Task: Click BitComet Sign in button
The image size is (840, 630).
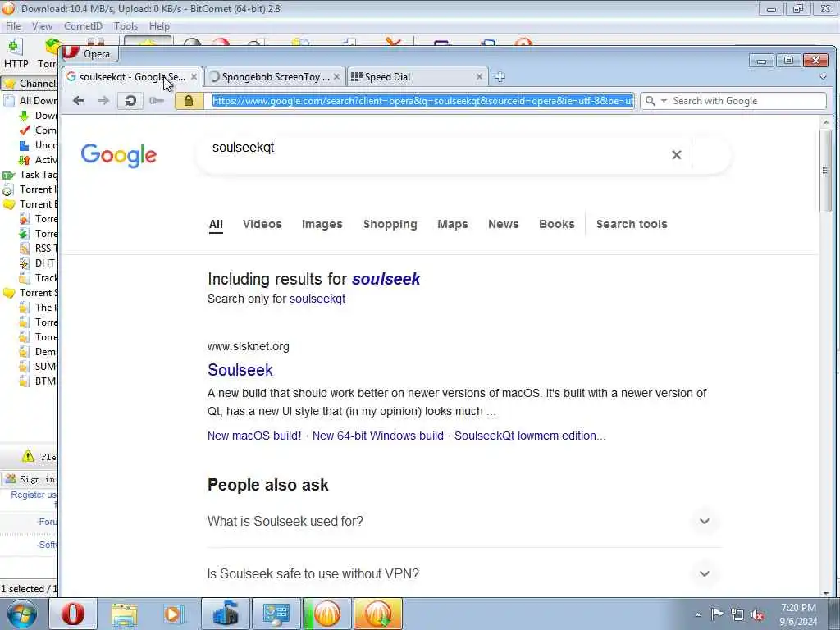Action: [30, 479]
